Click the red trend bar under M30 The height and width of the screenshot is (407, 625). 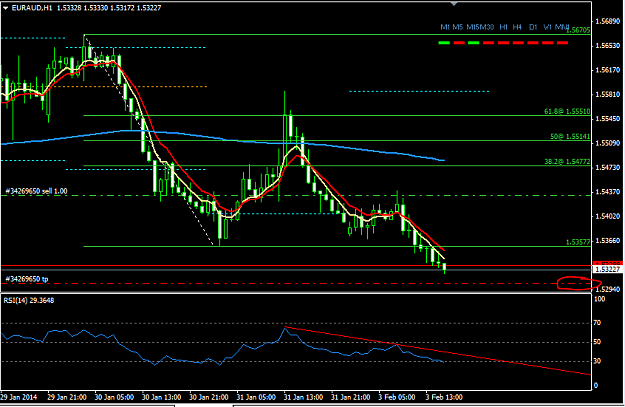[x=489, y=43]
